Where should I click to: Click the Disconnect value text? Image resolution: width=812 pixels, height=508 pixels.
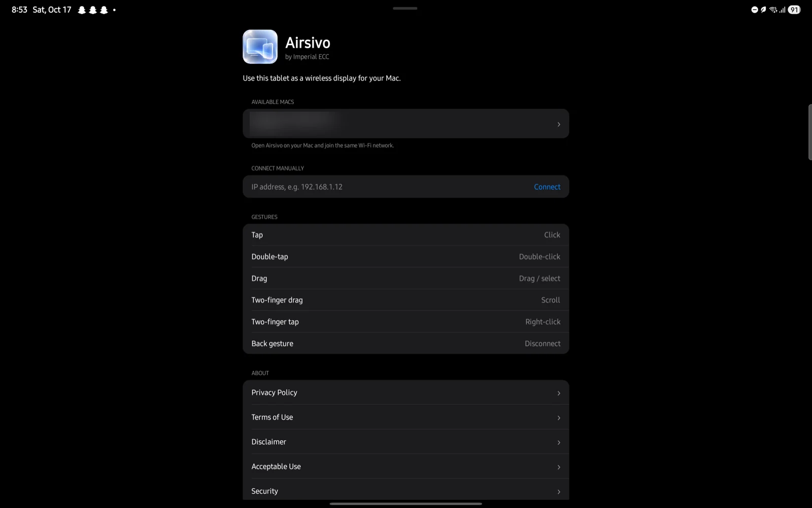pos(543,344)
